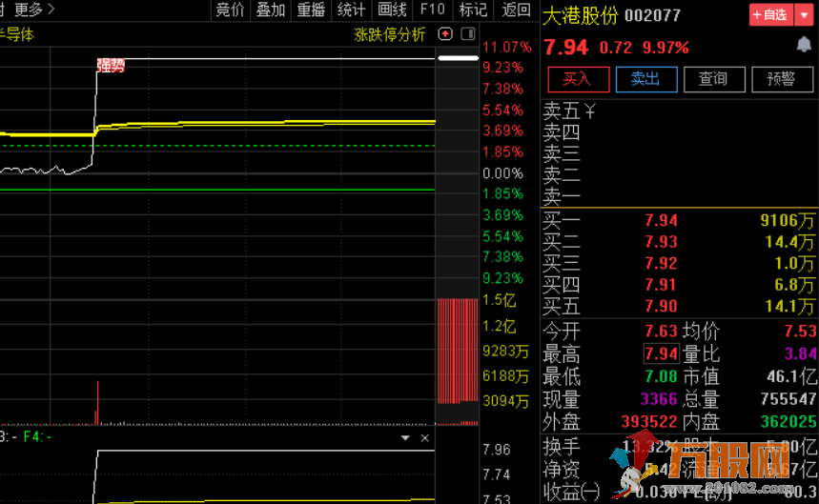Click the 半导体 sector label

point(17,34)
